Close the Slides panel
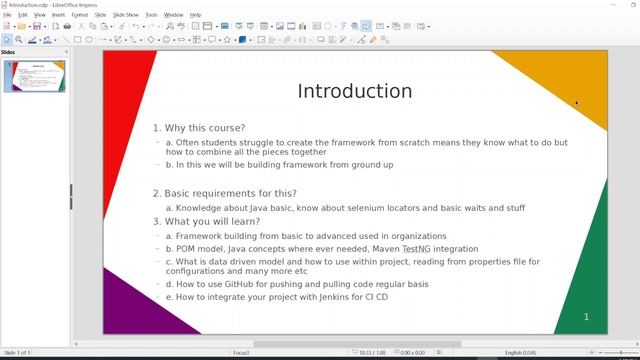This screenshot has width=640, height=360. (x=67, y=52)
